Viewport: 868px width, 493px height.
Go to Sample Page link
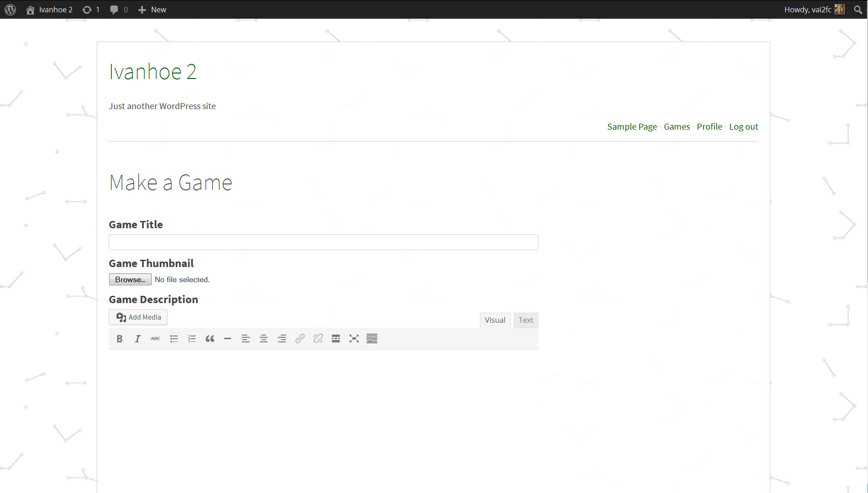pos(632,127)
